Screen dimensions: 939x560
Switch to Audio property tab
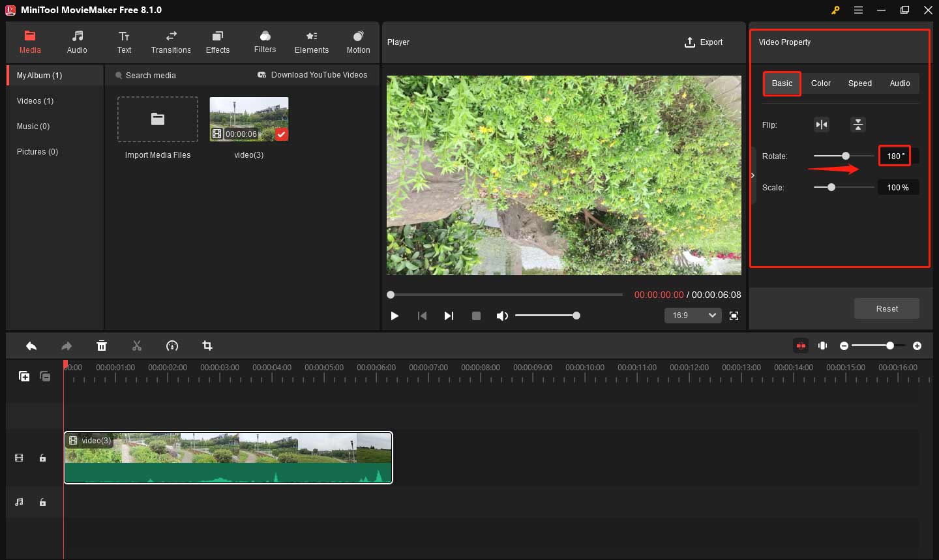[900, 83]
